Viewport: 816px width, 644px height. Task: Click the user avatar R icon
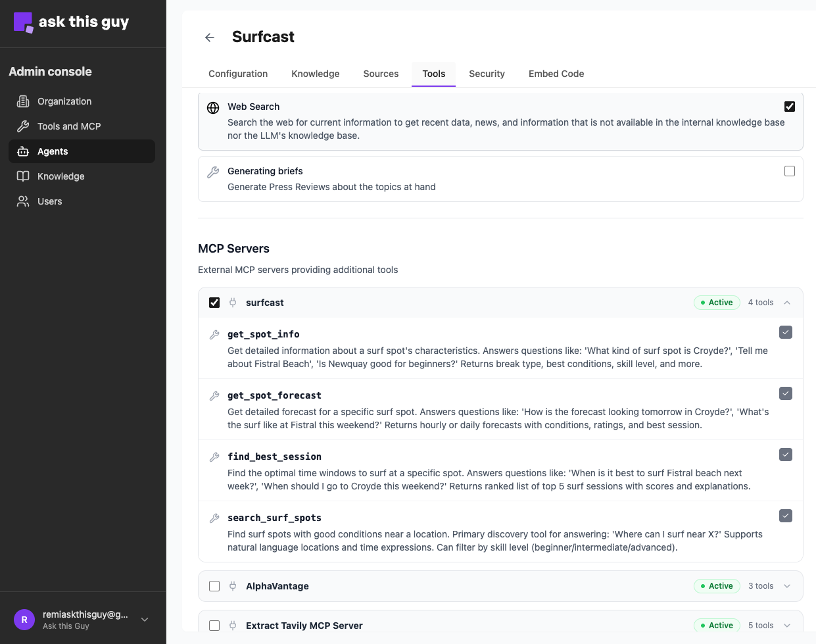point(24,620)
